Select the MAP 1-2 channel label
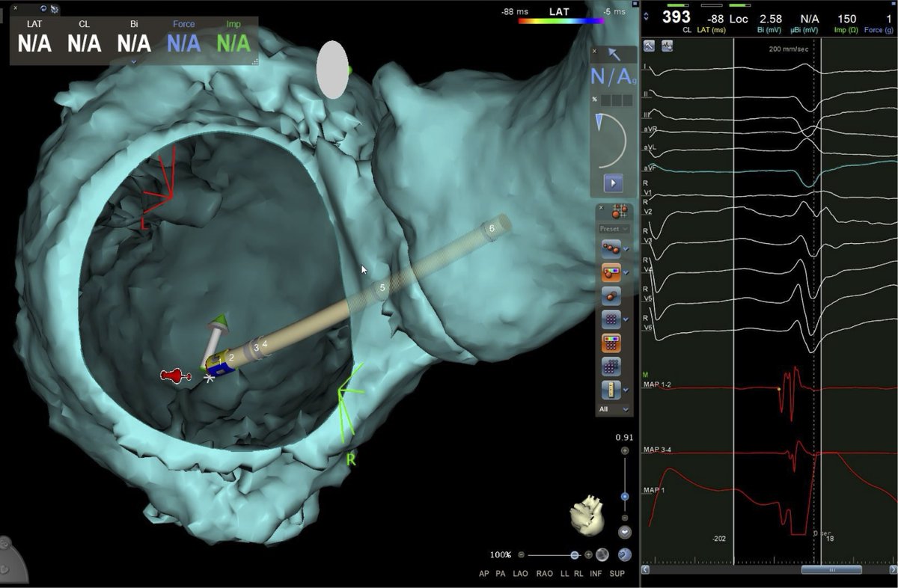The width and height of the screenshot is (898, 588). (658, 385)
